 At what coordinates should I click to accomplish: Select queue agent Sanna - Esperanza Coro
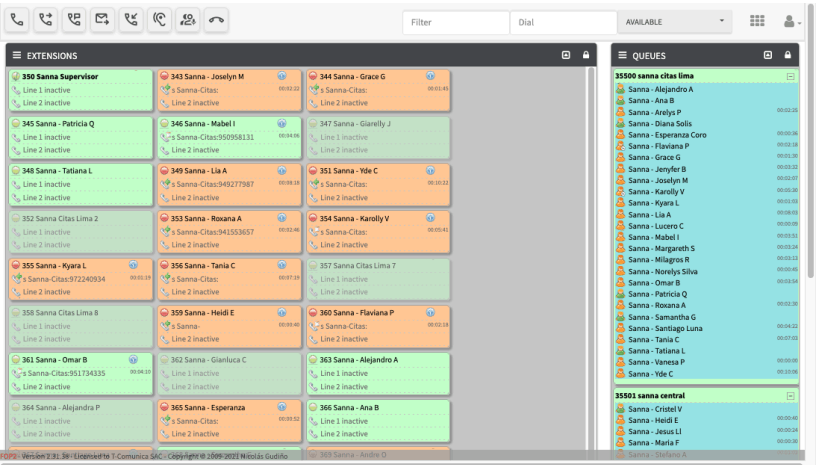click(667, 135)
